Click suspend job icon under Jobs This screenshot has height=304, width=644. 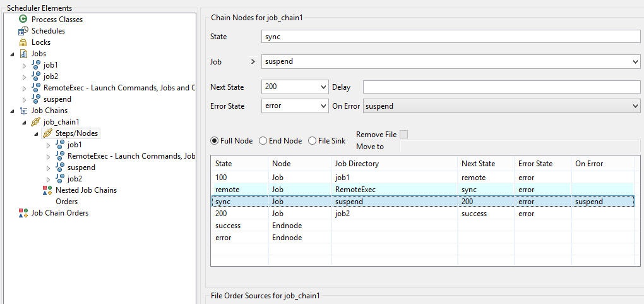(36, 99)
